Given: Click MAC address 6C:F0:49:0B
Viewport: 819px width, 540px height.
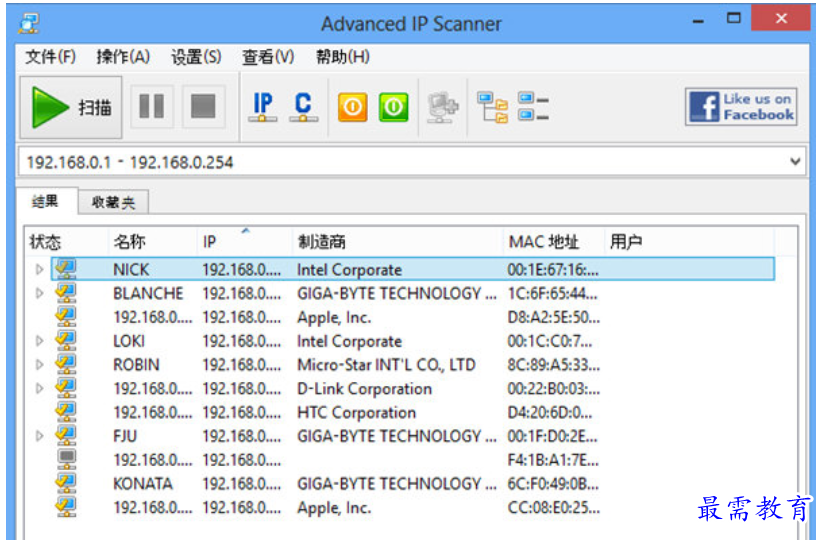Looking at the screenshot, I should [553, 484].
